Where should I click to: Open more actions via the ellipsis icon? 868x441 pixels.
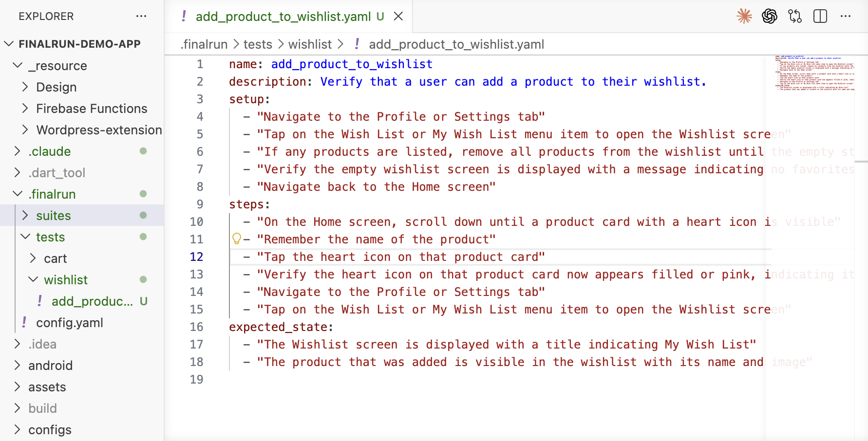tap(846, 16)
